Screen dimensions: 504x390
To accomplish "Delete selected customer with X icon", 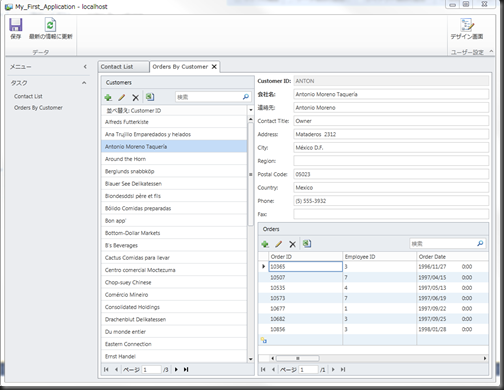I will pos(135,97).
